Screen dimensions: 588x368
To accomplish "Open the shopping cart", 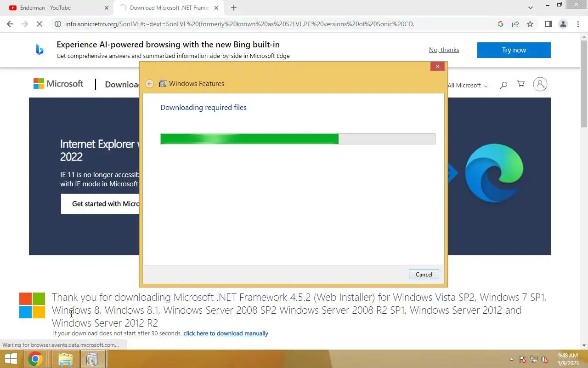I will click(x=521, y=84).
